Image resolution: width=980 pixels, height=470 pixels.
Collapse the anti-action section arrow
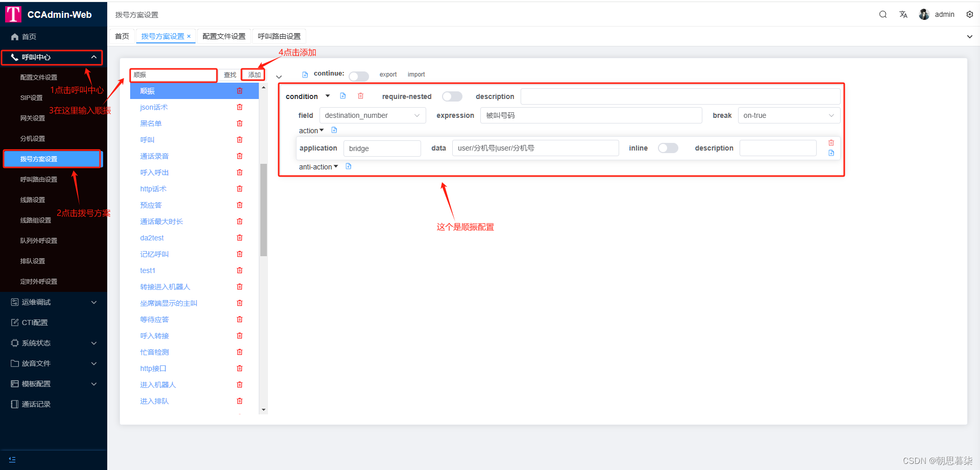click(x=336, y=166)
